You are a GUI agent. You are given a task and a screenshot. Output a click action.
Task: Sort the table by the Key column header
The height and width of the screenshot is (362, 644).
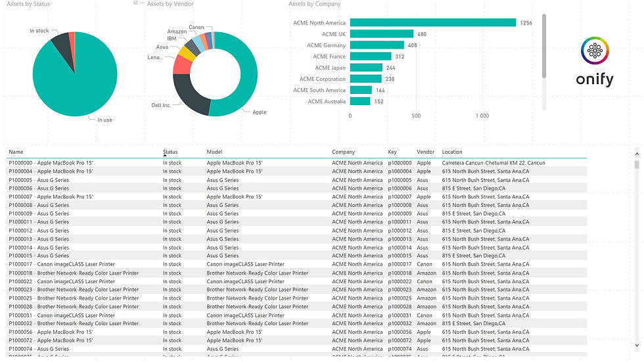pyautogui.click(x=392, y=152)
